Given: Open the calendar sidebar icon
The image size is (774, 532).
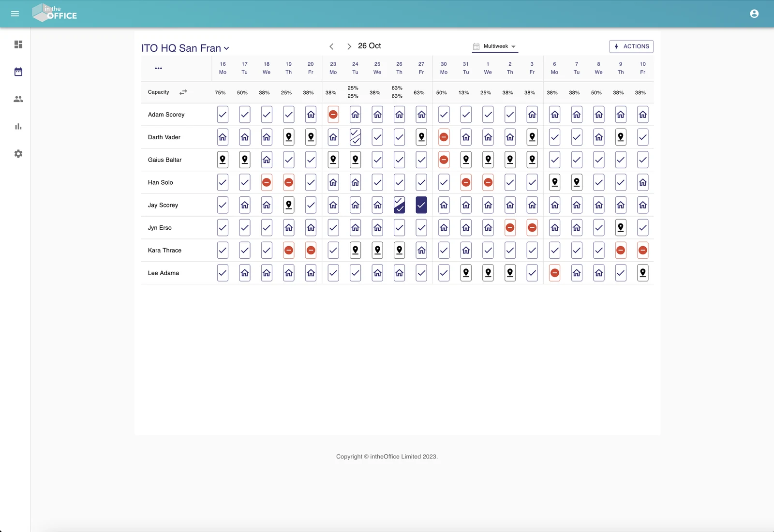Looking at the screenshot, I should pyautogui.click(x=18, y=72).
